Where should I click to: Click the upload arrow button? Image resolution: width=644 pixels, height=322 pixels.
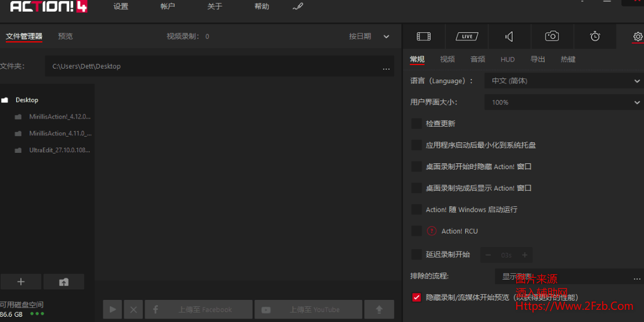[379, 310]
